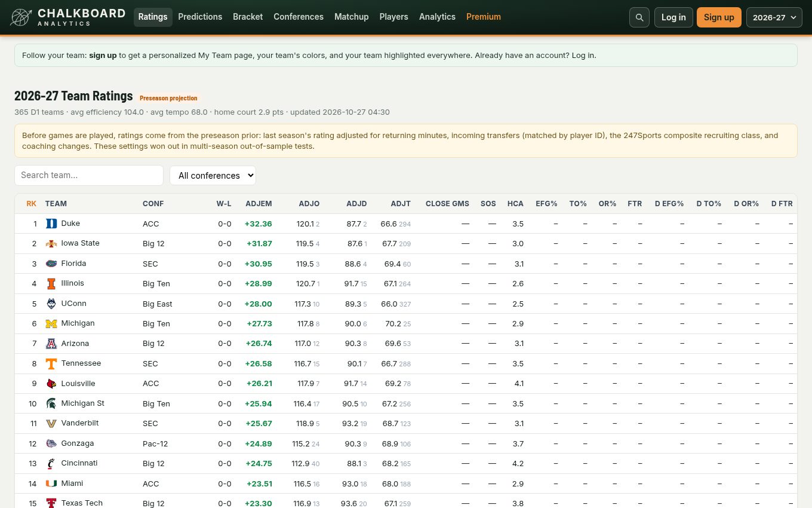Image resolution: width=812 pixels, height=508 pixels.
Task: Click the Illinois team logo
Action: coord(51,284)
